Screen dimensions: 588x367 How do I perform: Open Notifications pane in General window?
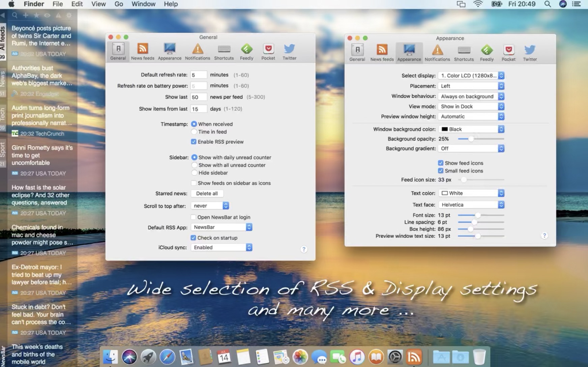click(197, 52)
